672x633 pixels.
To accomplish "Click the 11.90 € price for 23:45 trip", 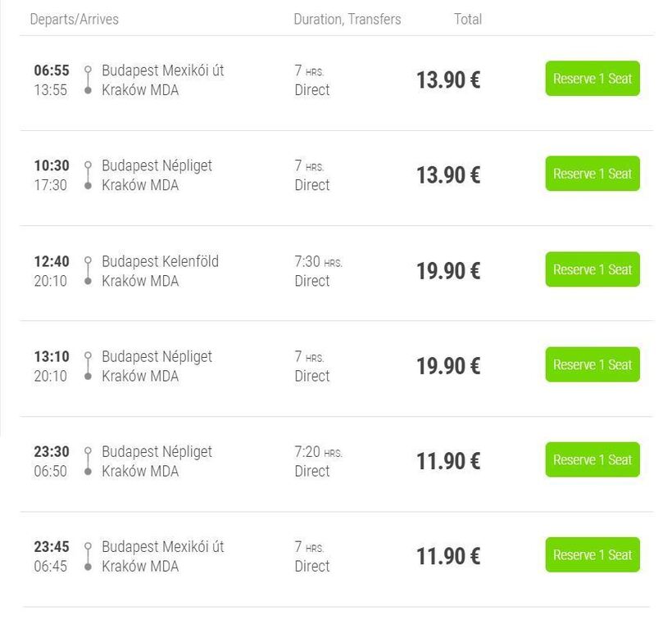I will [447, 557].
